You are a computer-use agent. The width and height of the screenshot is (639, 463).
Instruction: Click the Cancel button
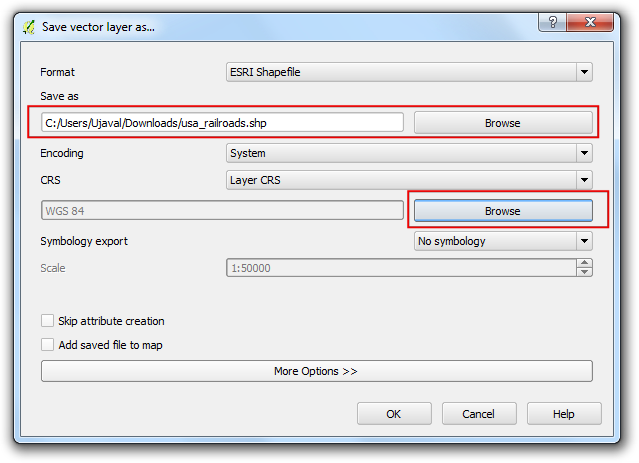coord(479,414)
